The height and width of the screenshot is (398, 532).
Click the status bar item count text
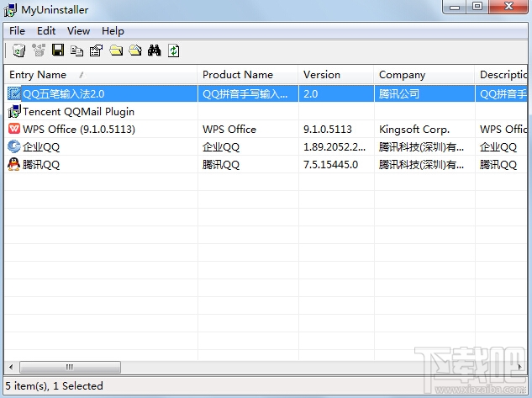tap(54, 386)
